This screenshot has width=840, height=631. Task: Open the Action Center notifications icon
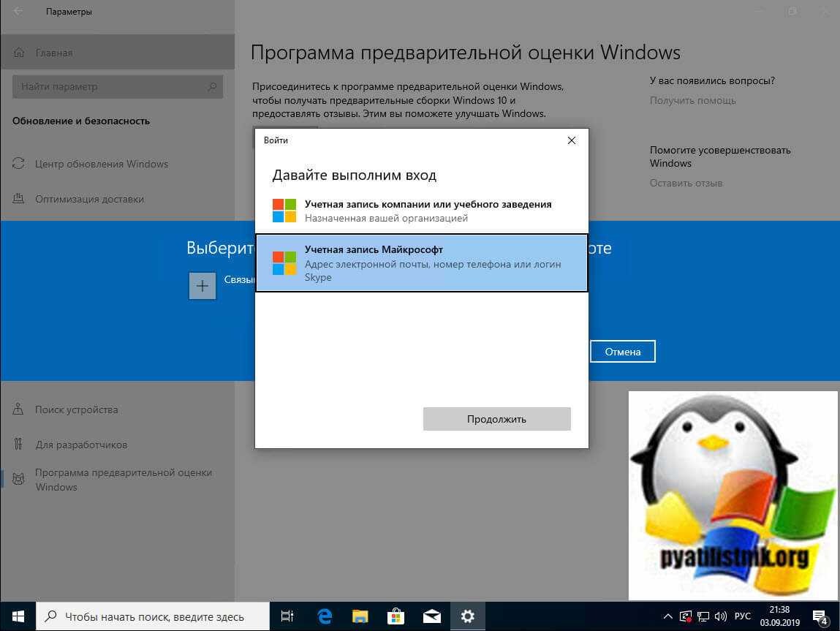pyautogui.click(x=820, y=617)
